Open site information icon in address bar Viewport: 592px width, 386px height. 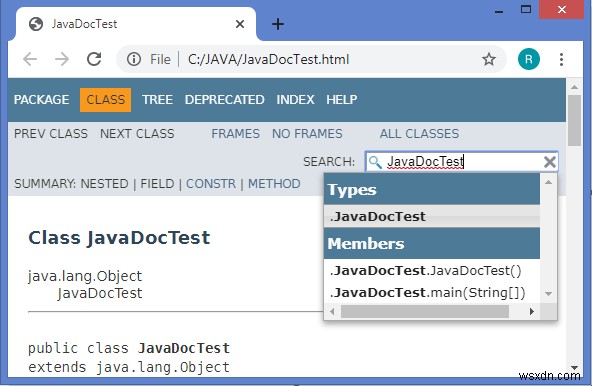[134, 59]
